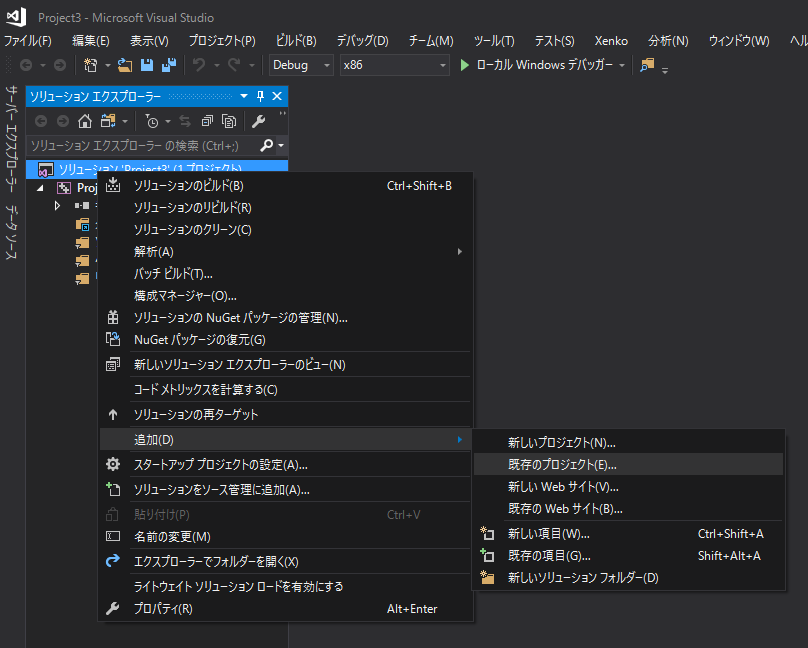The width and height of the screenshot is (808, 648).
Task: Click the redo arrow icon
Action: point(234,65)
